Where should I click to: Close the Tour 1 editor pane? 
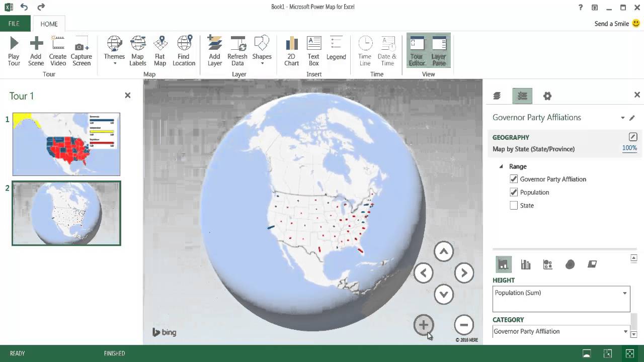(x=128, y=95)
